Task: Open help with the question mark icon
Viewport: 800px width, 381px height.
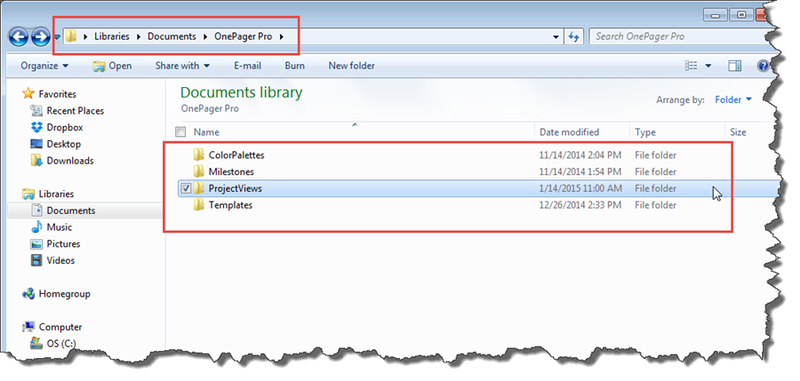Action: pos(763,66)
